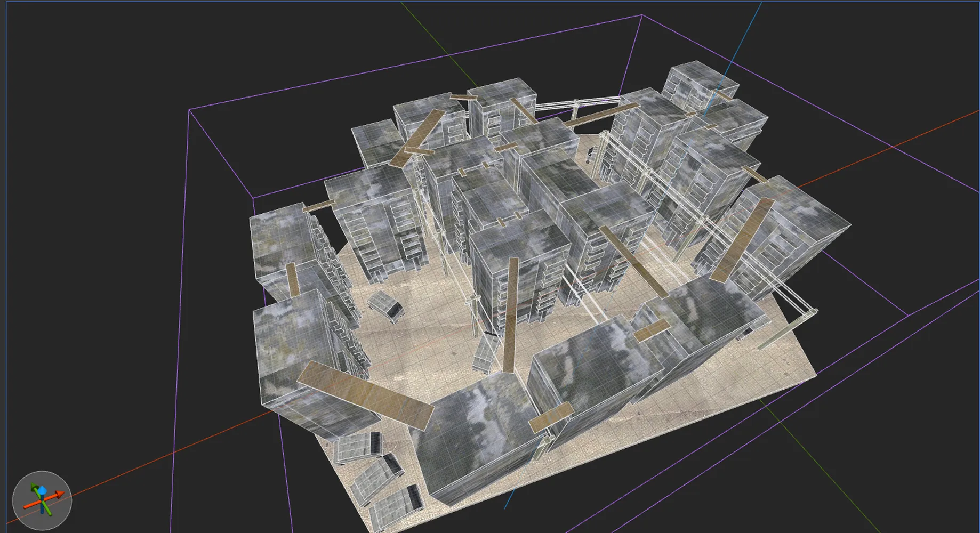Click the red X-axis arrowhead on the gizmo
The image size is (980, 533).
60,495
